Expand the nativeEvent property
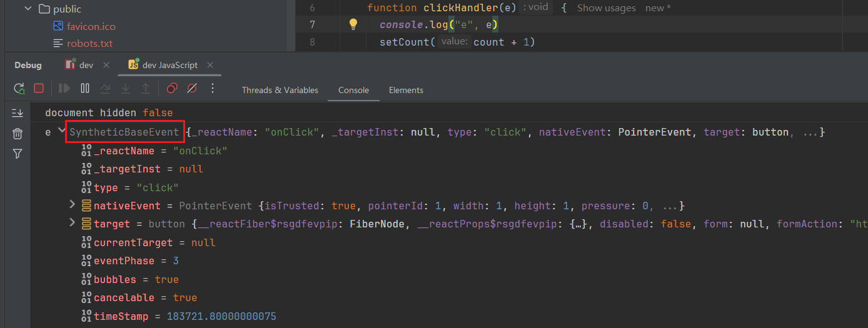Screen dimensions: 868x328 [x=72, y=204]
